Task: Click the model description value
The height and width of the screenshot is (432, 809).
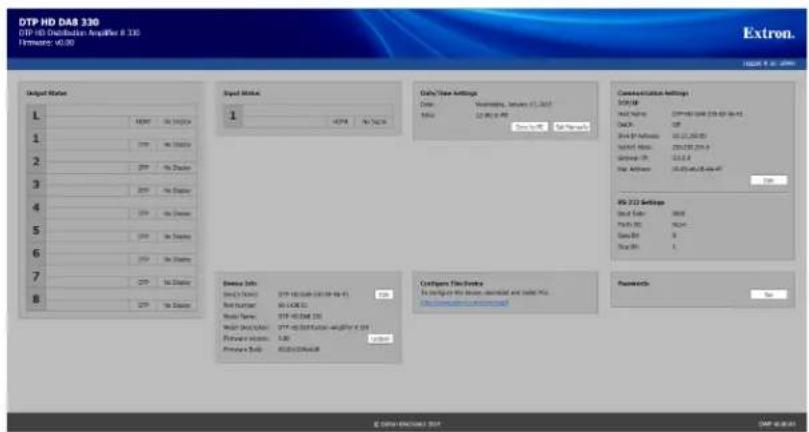Action: click(x=323, y=327)
